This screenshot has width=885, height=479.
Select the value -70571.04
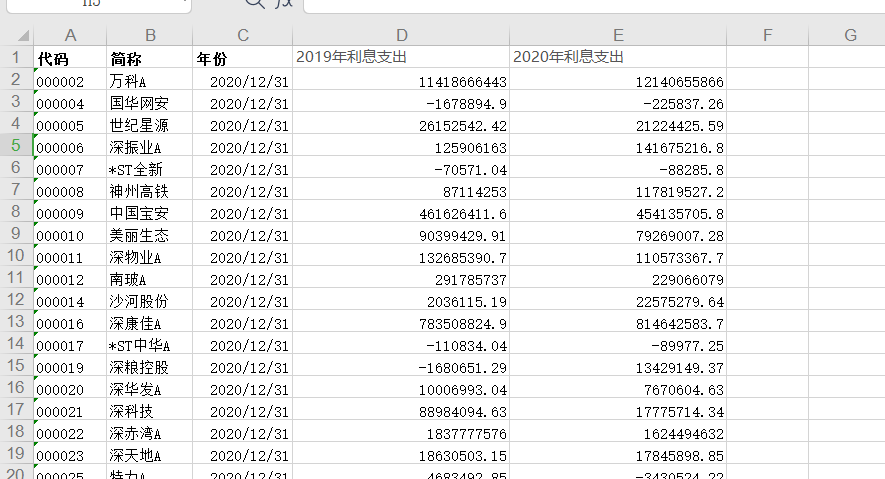(x=401, y=167)
